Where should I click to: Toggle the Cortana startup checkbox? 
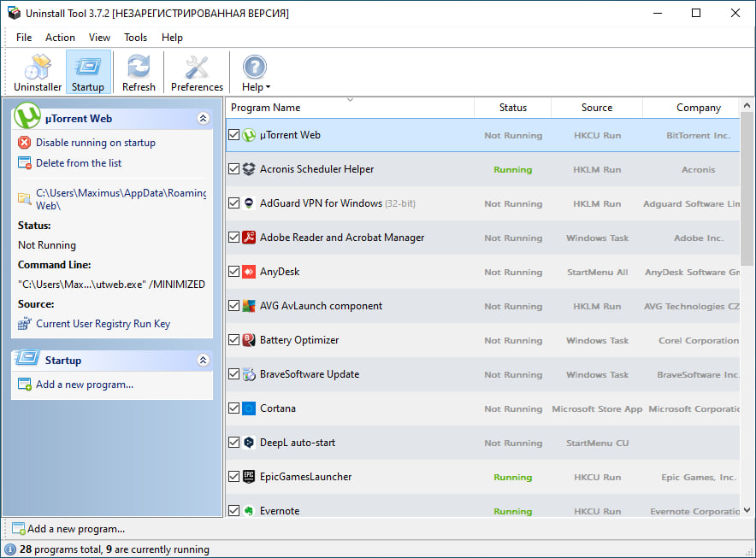tap(233, 408)
